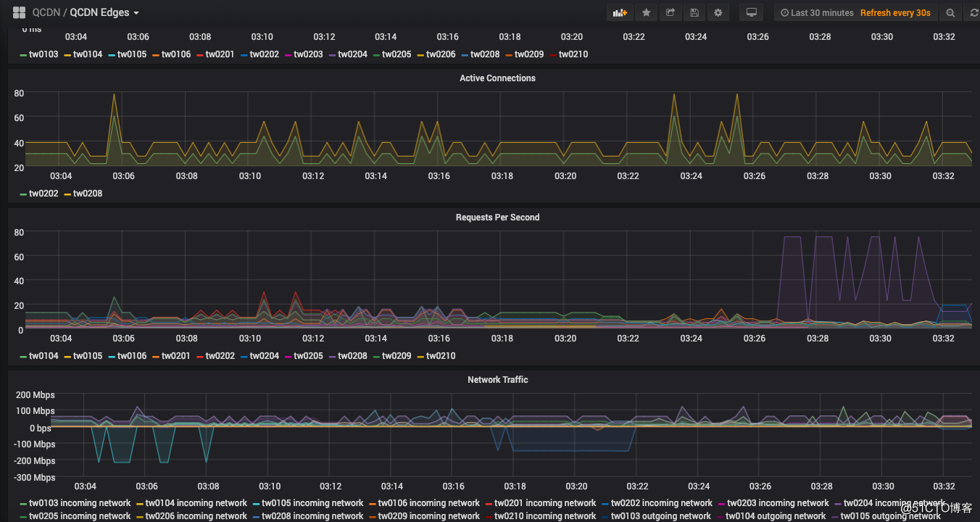Click tw0208 yellow color line in Active Connections legend
This screenshot has width=980, height=522.
67,194
